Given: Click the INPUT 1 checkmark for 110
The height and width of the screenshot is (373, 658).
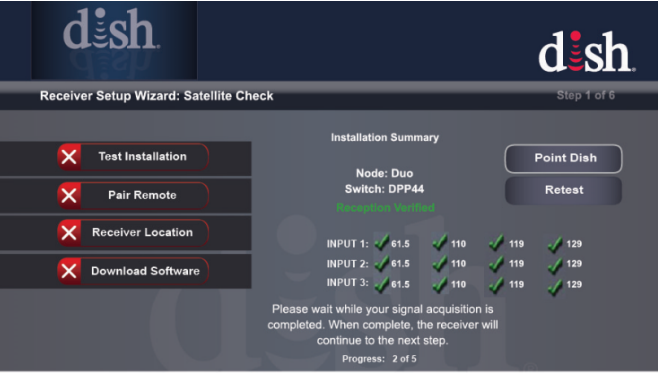Looking at the screenshot, I should 440,242.
